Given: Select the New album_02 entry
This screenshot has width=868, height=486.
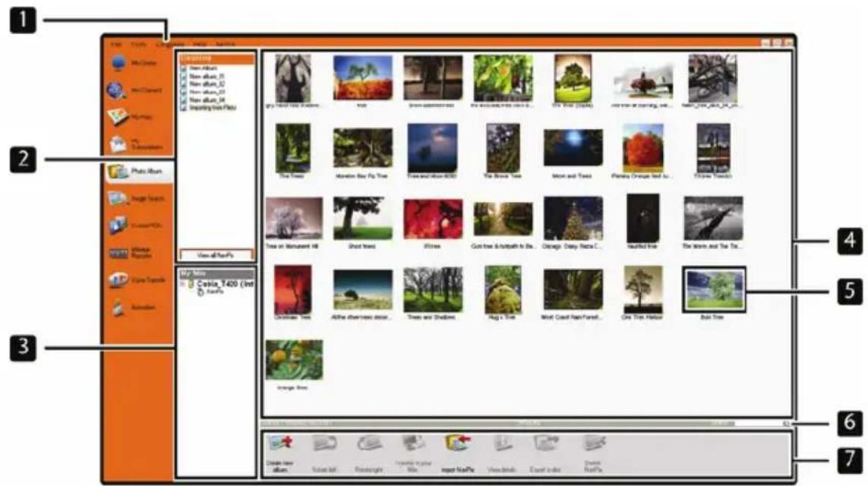Looking at the screenshot, I should click(202, 84).
